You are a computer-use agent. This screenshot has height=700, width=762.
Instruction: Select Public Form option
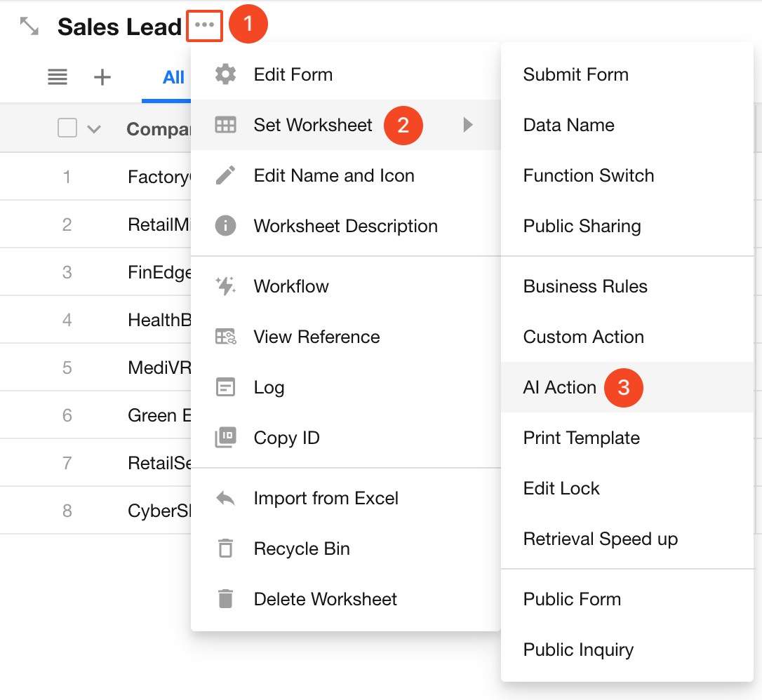pyautogui.click(x=571, y=599)
